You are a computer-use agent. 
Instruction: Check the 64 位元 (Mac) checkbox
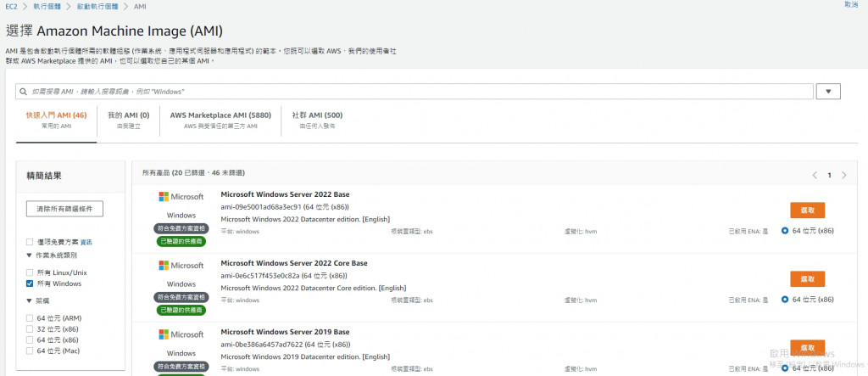(30, 351)
